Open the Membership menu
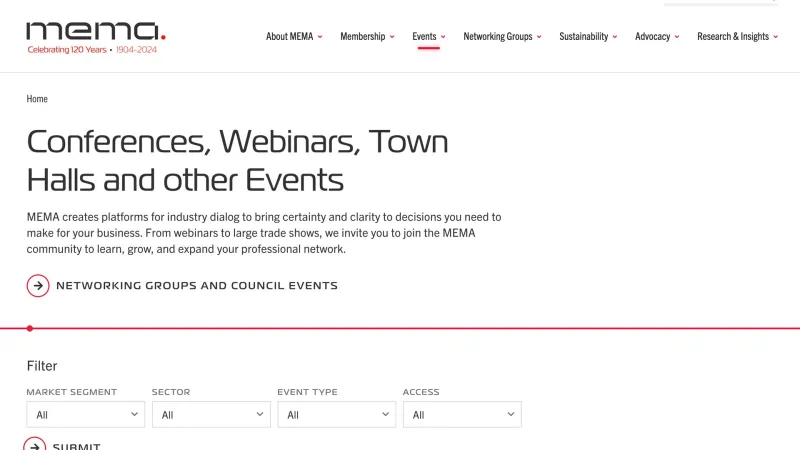Screen dimensions: 800x450 [367, 36]
